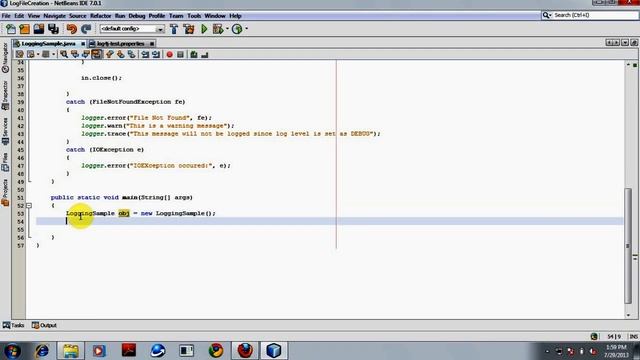The image size is (640, 360).
Task: Click the Search (Ctrl+I) field
Action: (x=590, y=15)
